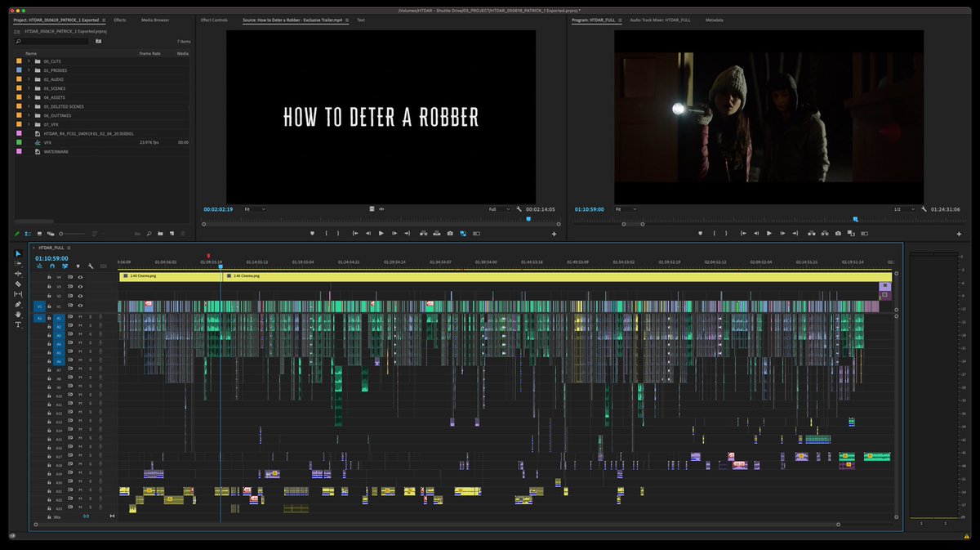
Task: Toggle lock on track V2
Action: pos(49,296)
